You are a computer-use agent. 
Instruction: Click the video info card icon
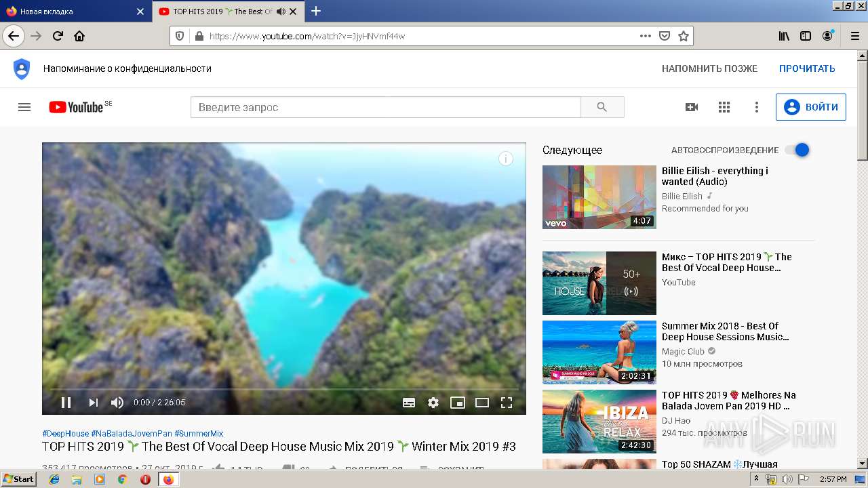coord(506,159)
